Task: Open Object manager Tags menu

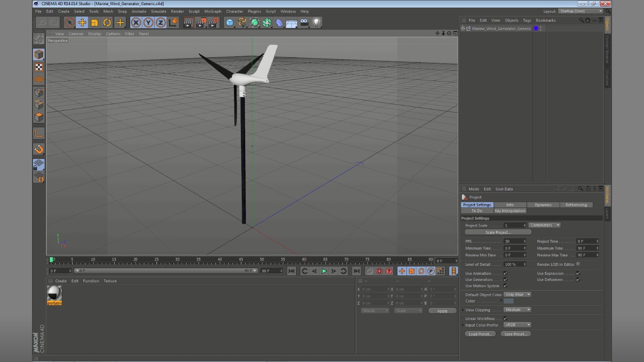Action: [x=527, y=20]
